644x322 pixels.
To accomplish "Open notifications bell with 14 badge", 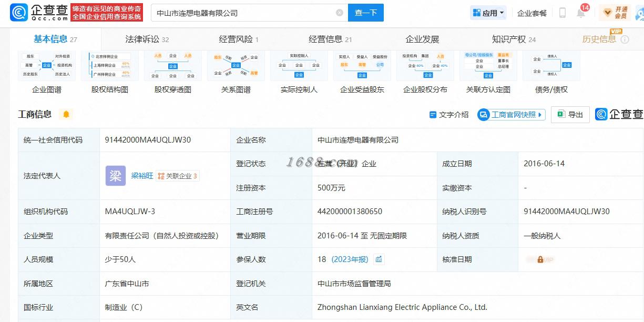I will pos(581,12).
